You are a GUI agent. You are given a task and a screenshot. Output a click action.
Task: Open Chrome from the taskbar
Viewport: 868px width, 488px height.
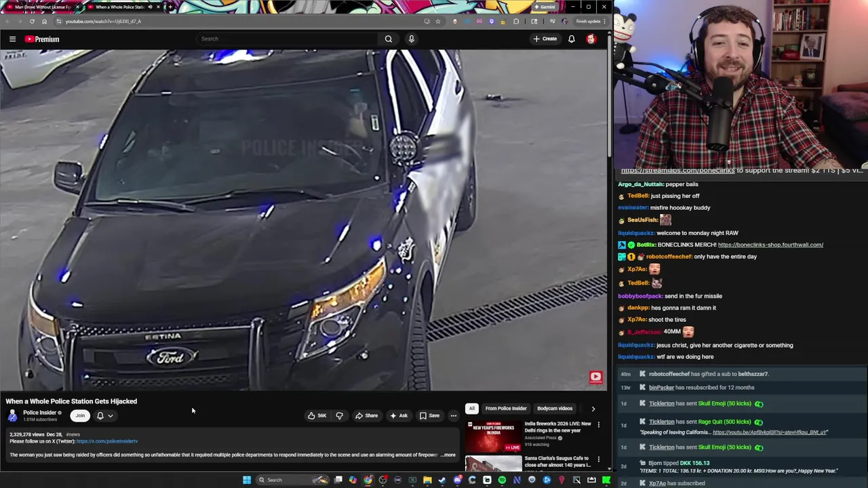tap(368, 480)
